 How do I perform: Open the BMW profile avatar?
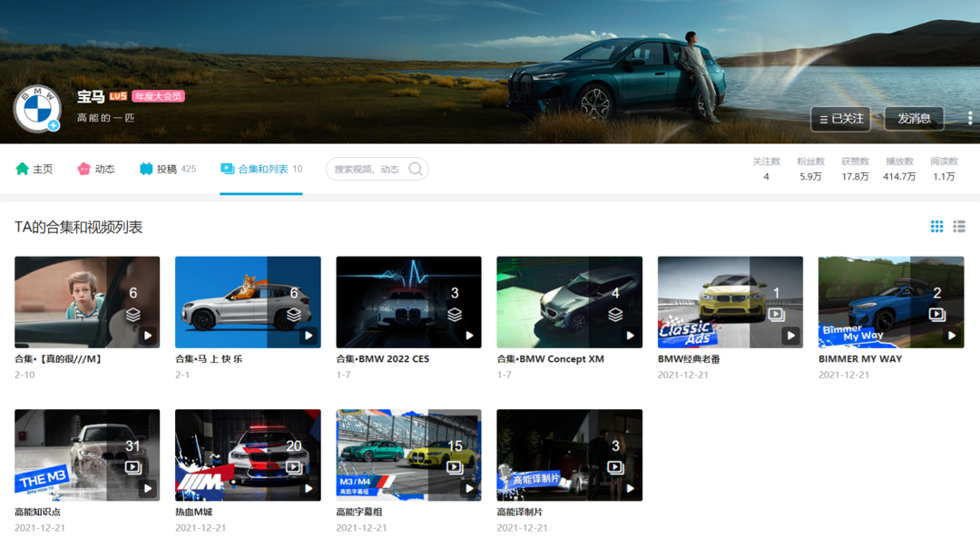click(x=37, y=109)
